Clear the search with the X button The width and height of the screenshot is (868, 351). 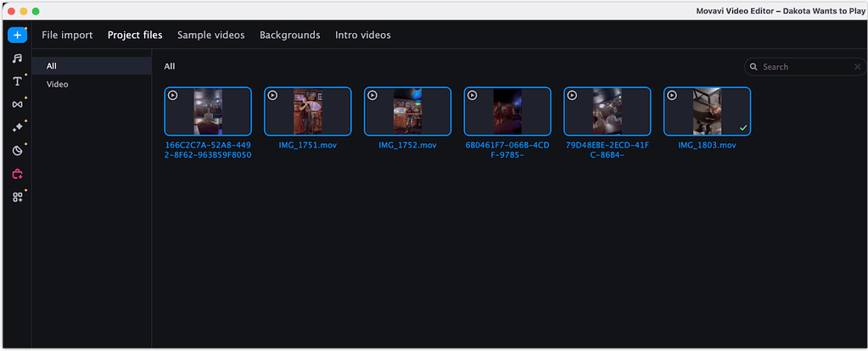point(858,66)
